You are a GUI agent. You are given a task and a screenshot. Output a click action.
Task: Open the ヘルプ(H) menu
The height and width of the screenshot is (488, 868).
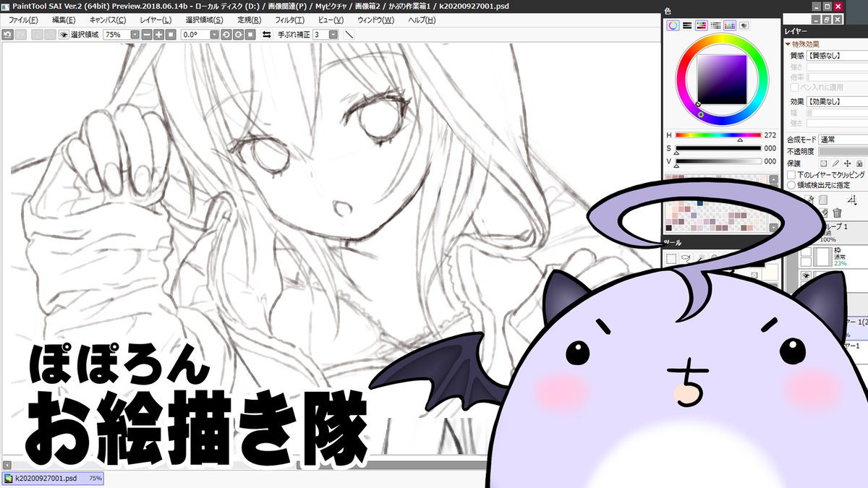click(x=422, y=20)
